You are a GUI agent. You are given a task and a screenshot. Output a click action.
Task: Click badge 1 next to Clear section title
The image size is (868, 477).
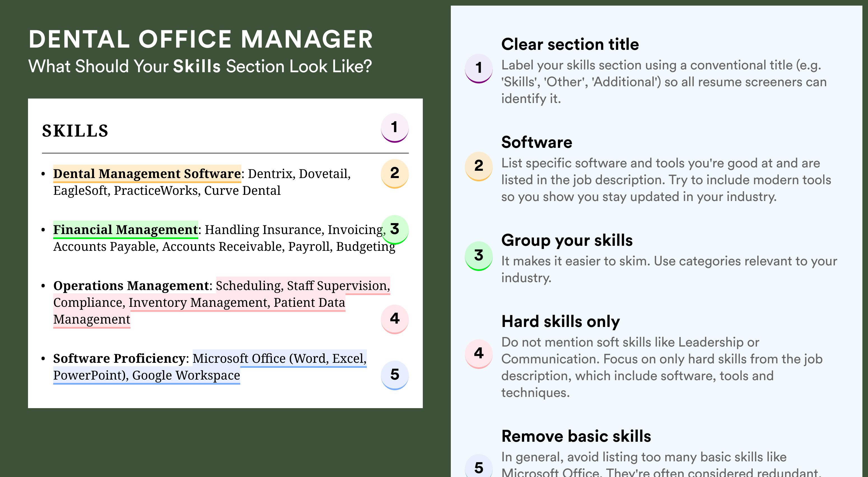[479, 68]
